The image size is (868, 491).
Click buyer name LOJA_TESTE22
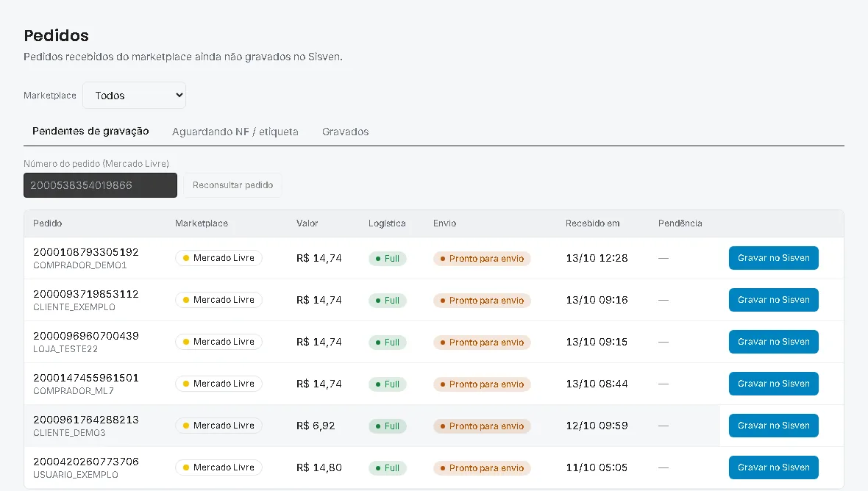65,349
